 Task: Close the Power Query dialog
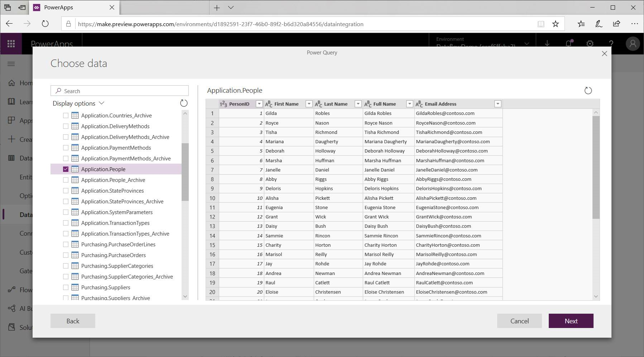(605, 54)
